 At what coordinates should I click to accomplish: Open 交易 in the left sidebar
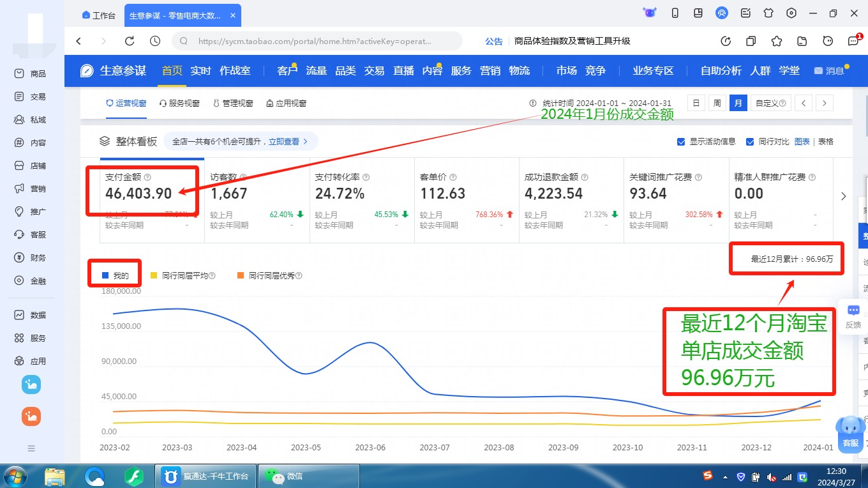pyautogui.click(x=31, y=97)
